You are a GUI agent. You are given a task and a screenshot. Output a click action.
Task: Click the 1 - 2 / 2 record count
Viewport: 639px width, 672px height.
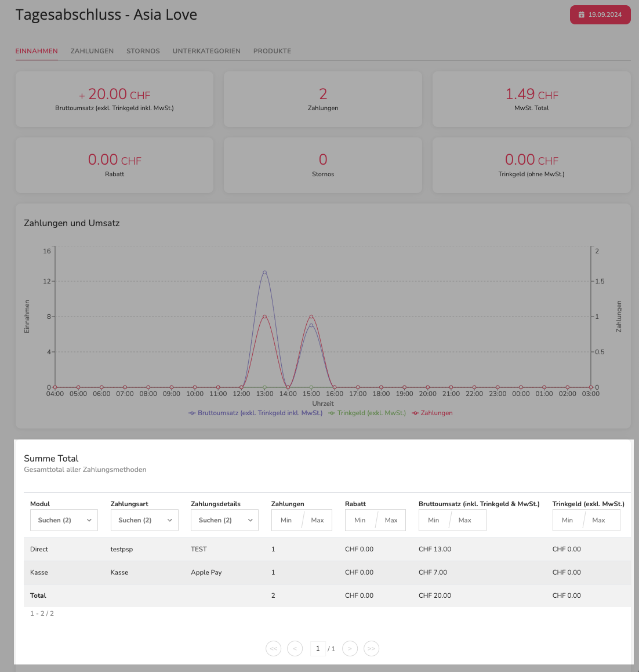pyautogui.click(x=42, y=613)
